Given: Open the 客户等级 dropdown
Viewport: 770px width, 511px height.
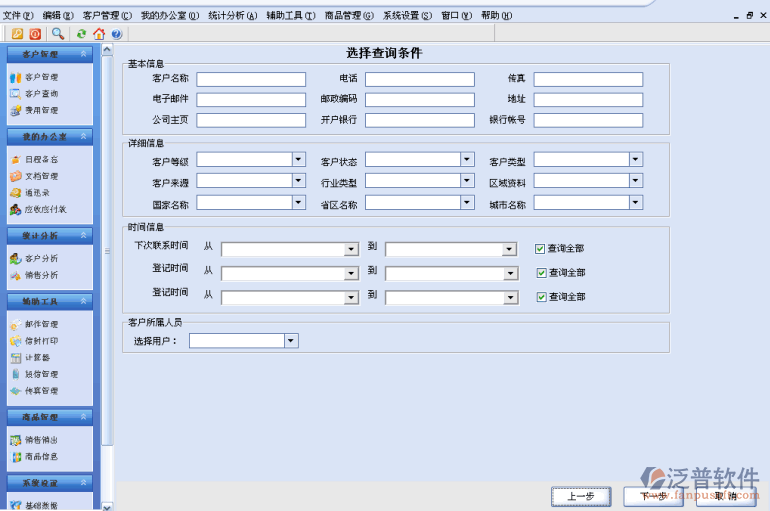Looking at the screenshot, I should point(298,159).
